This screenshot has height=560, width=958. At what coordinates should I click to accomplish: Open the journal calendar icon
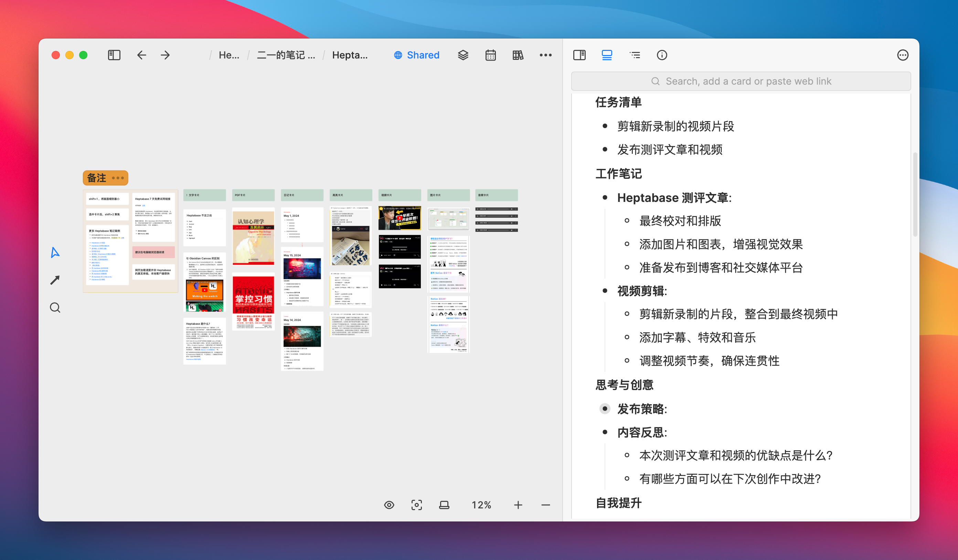click(490, 55)
